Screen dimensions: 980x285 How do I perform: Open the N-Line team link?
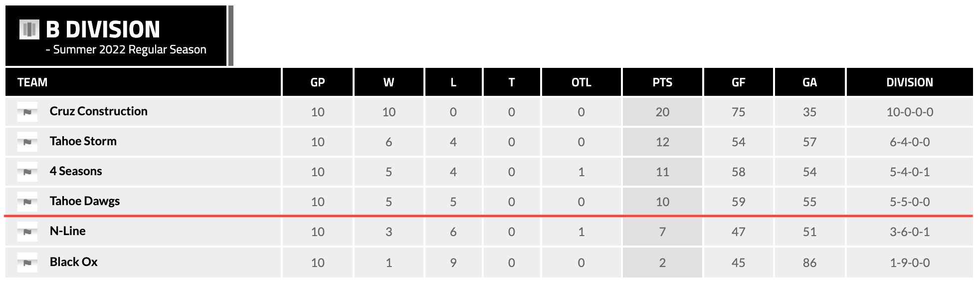pos(67,231)
